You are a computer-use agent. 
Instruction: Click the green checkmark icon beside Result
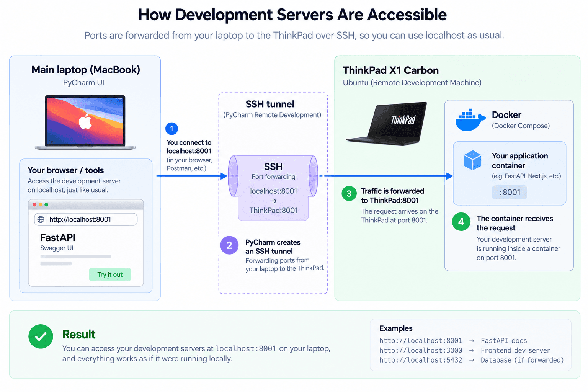41,336
